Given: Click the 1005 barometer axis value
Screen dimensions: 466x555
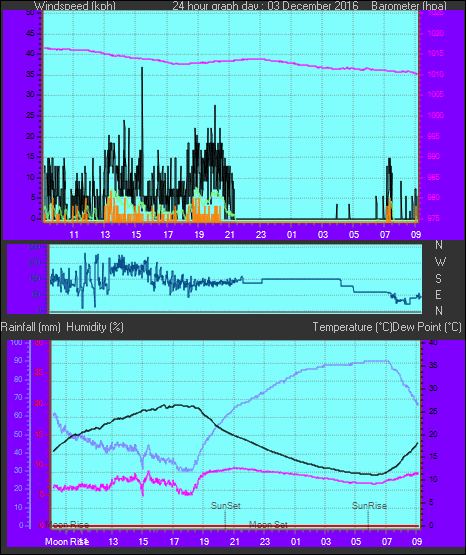Looking at the screenshot, I should tap(436, 94).
